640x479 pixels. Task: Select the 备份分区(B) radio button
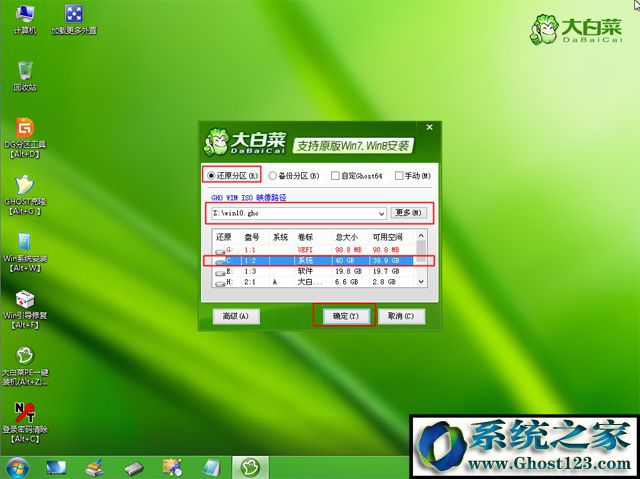[x=294, y=176]
